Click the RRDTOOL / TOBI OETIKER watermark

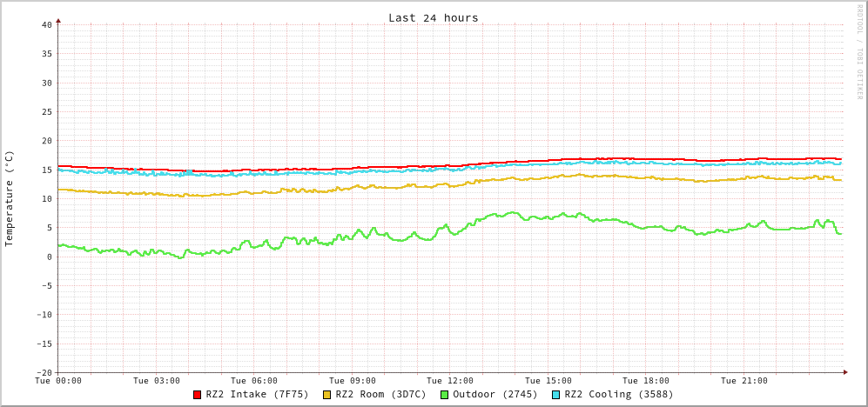coord(858,51)
